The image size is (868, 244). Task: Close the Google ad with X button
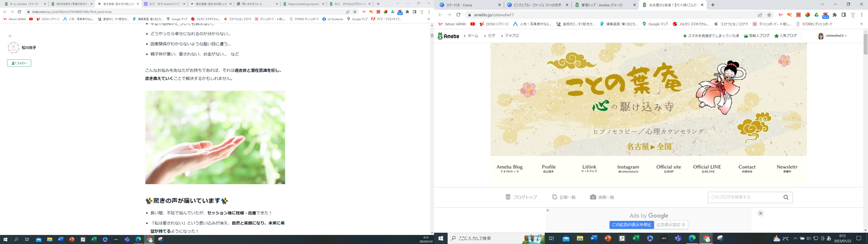tap(761, 213)
